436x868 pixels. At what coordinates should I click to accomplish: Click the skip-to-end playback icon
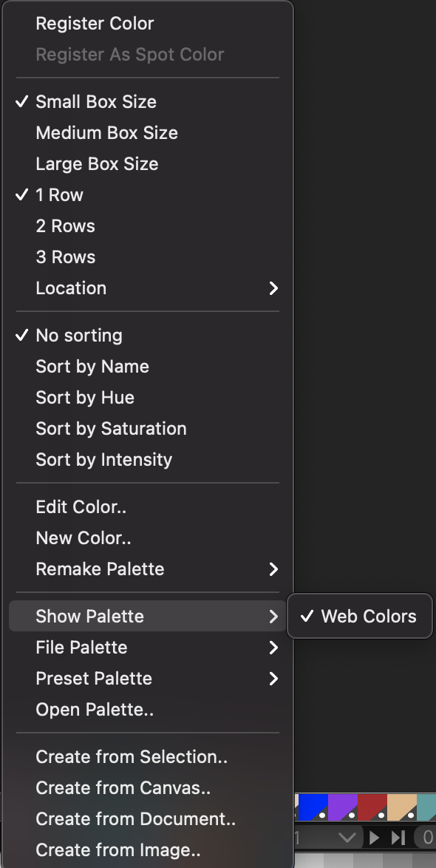point(398,838)
